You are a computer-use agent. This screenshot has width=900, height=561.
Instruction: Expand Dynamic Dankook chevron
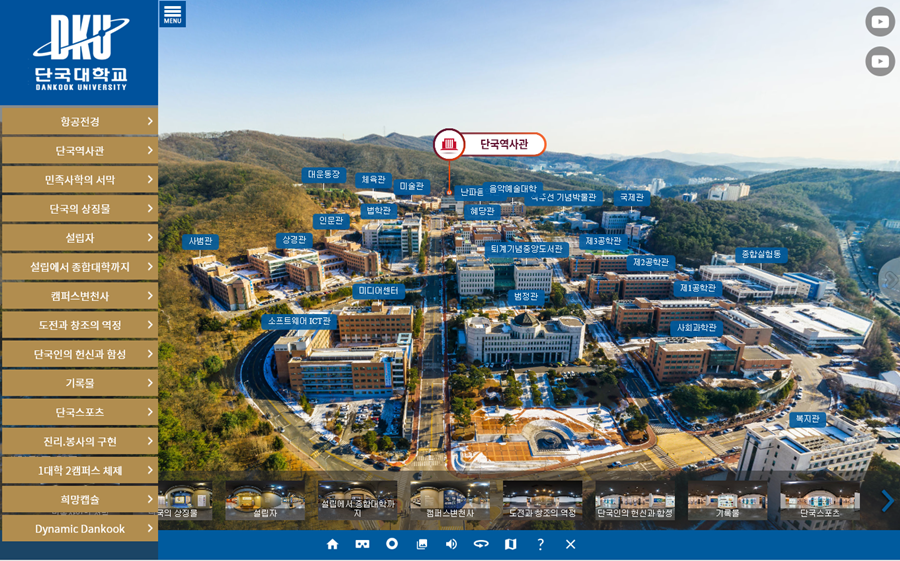click(150, 528)
